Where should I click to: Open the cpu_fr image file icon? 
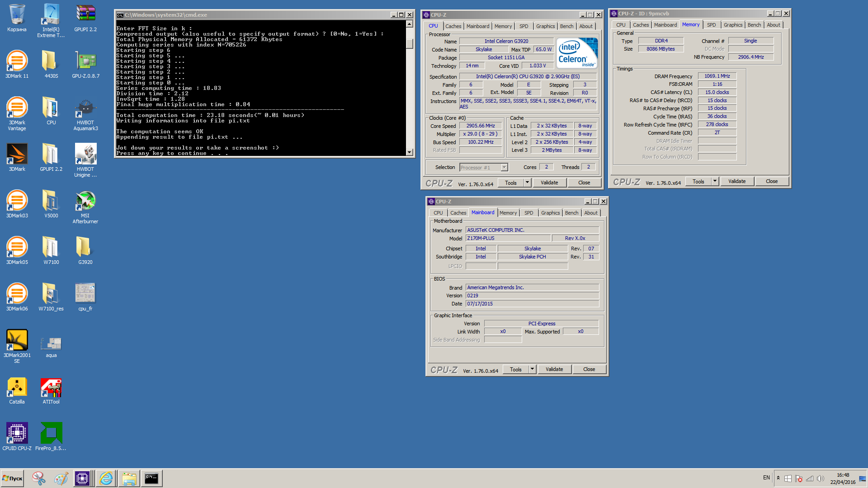coord(85,297)
